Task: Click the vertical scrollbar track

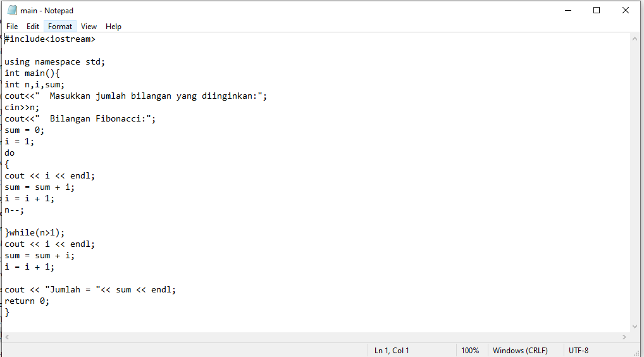Action: point(635,184)
